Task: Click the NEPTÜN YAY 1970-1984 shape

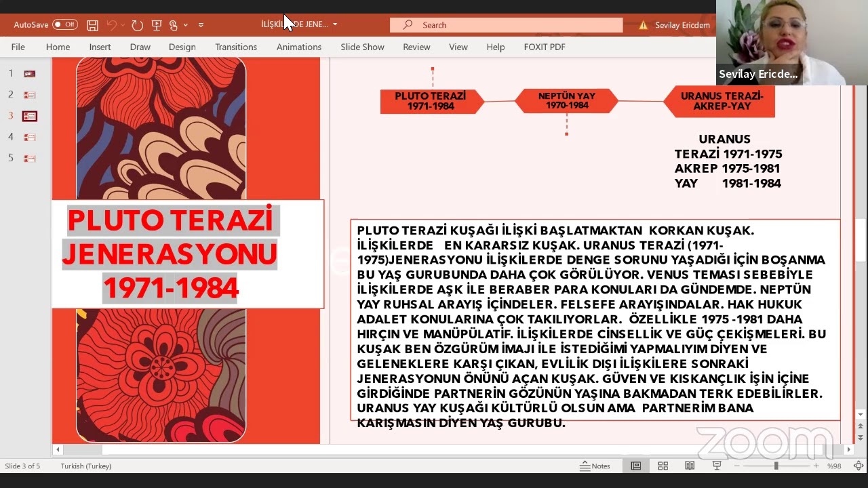Action: (x=567, y=101)
